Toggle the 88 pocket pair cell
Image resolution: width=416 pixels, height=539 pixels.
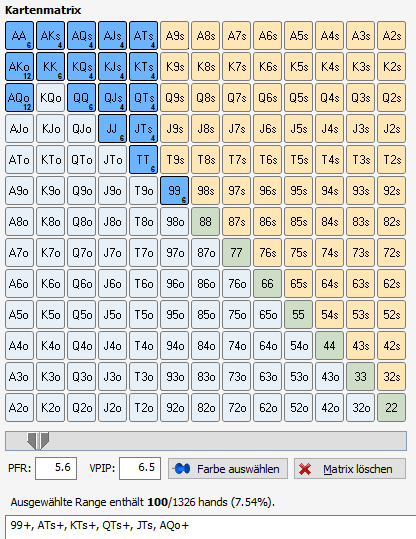click(205, 221)
